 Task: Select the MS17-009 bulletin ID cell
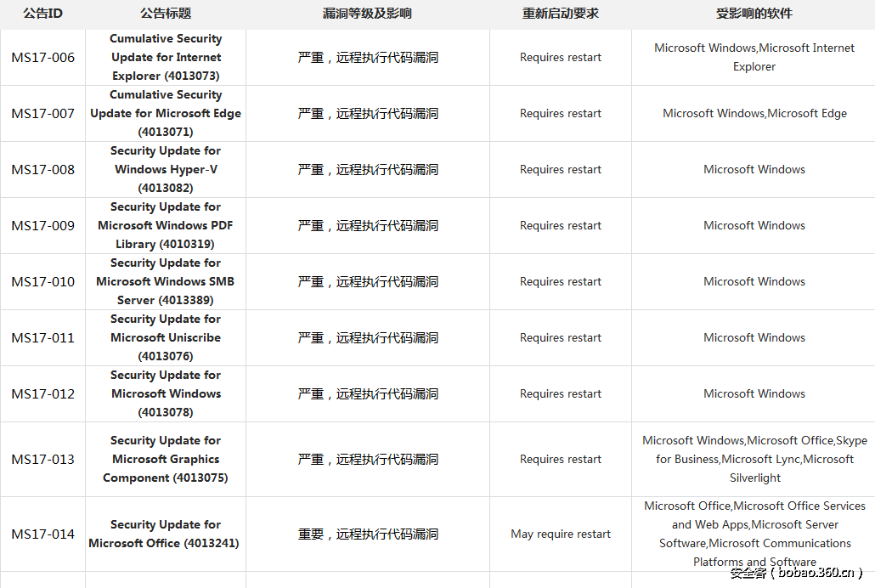[x=43, y=225]
